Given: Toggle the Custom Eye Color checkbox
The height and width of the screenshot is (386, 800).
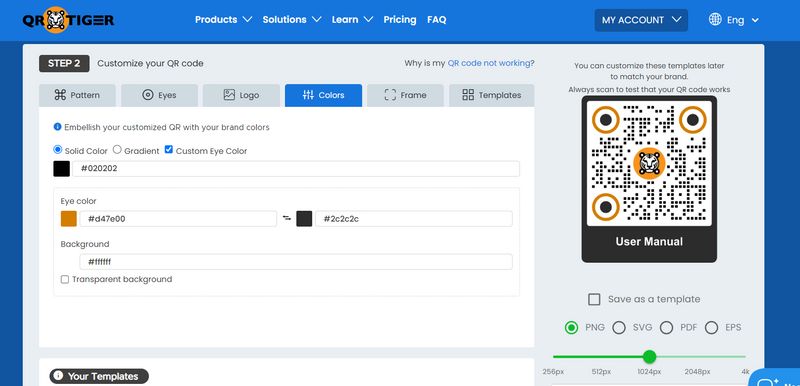Looking at the screenshot, I should click(x=169, y=150).
